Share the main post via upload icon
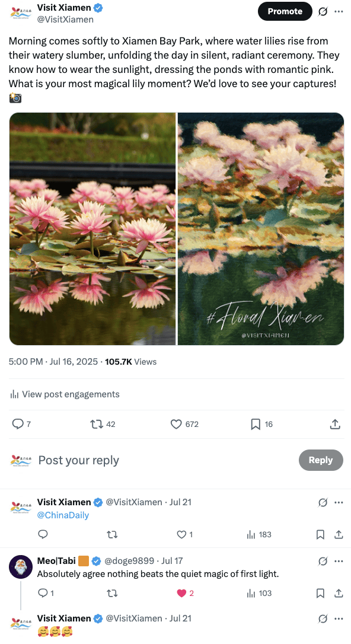 335,424
